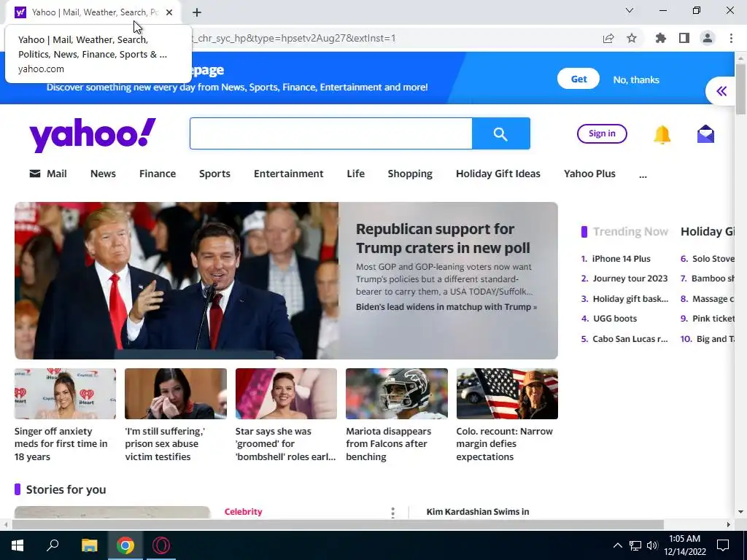
Task: Bookmark this page with the star icon
Action: pyautogui.click(x=632, y=38)
